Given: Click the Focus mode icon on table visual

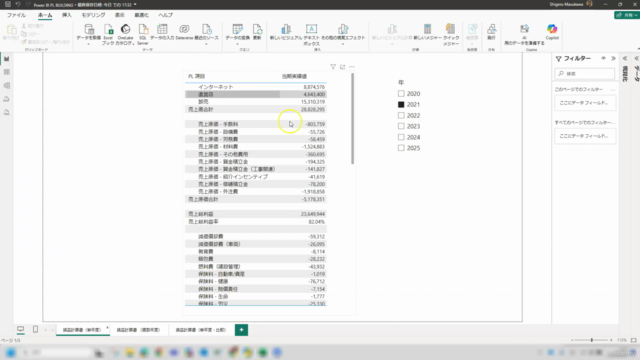Looking at the screenshot, I should pos(342,67).
